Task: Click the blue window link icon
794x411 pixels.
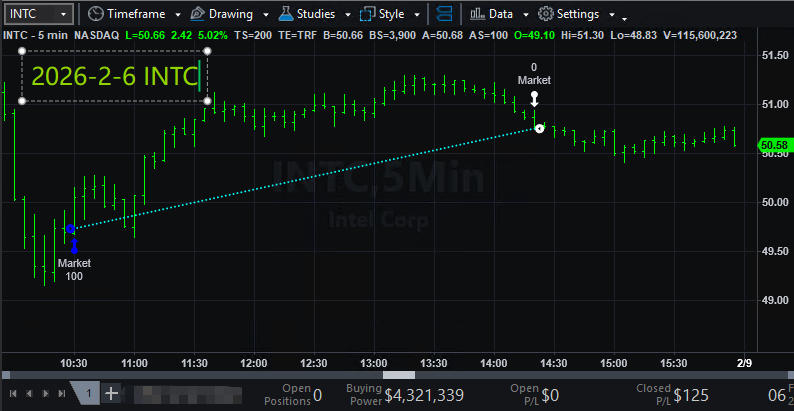Action: click(x=444, y=15)
